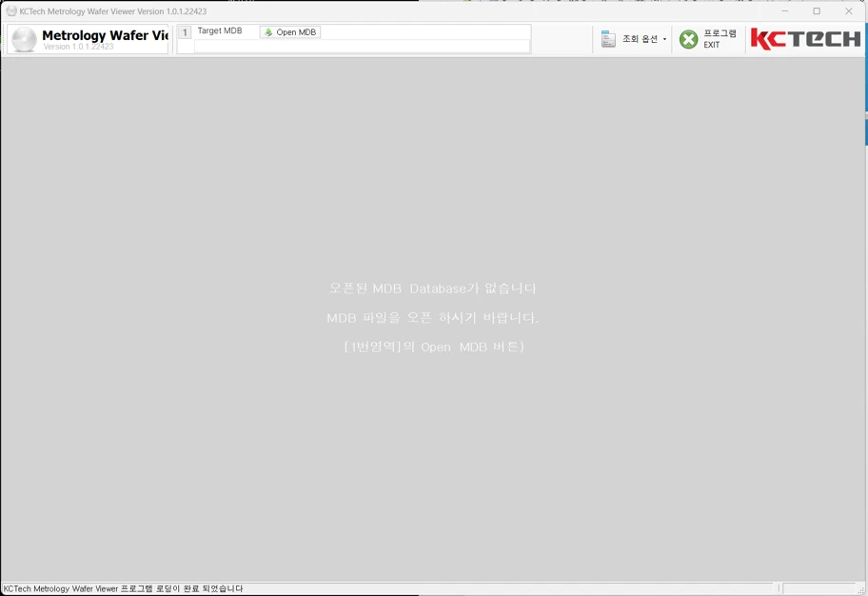This screenshot has width=868, height=596.
Task: Click the Open MDB button
Action: pyautogui.click(x=290, y=32)
